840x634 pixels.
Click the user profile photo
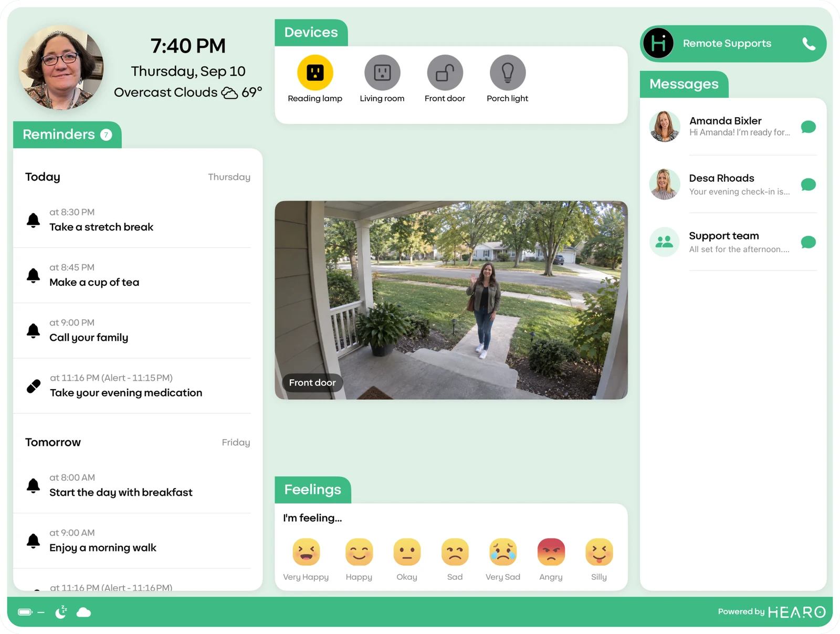coord(61,67)
